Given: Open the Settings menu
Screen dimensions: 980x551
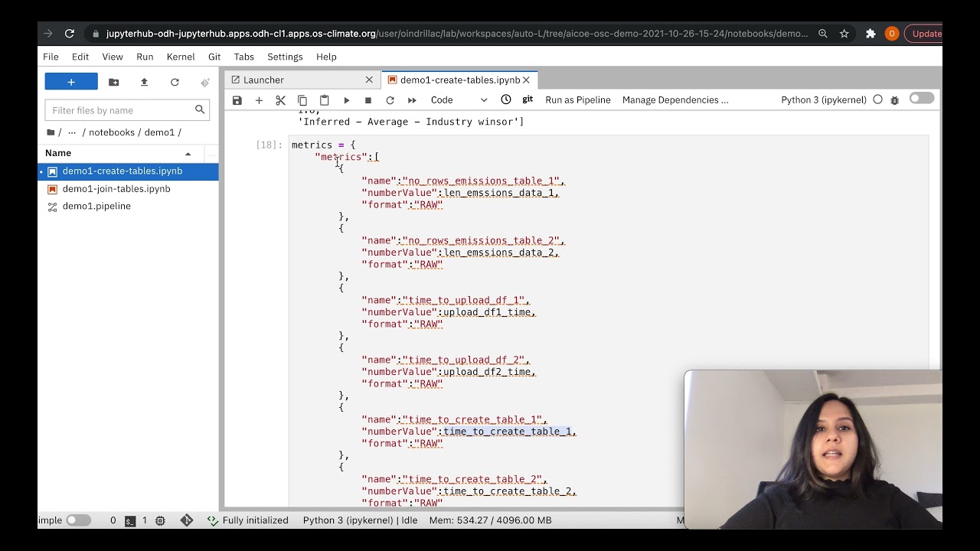Looking at the screenshot, I should click(285, 57).
